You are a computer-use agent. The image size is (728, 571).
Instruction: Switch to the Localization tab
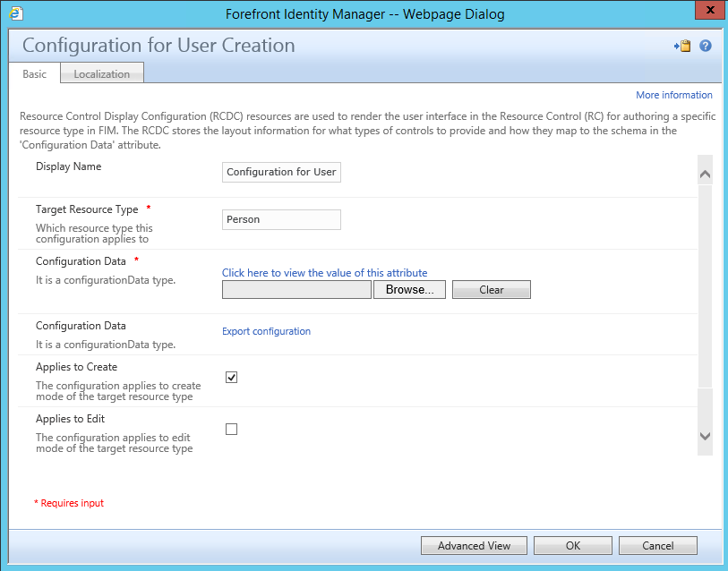(102, 73)
